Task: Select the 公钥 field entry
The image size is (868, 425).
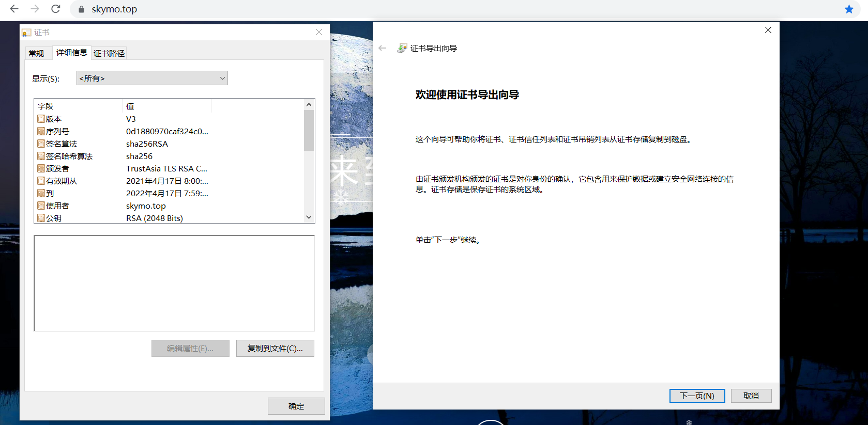Action: click(54, 218)
